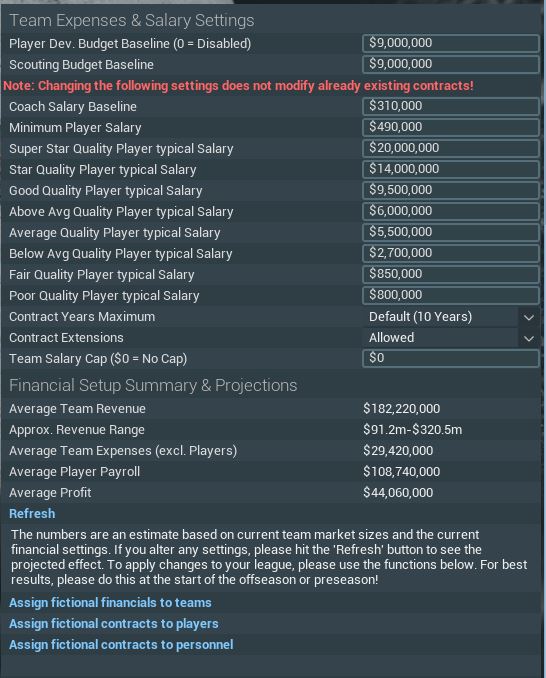
Task: Edit the Player Dev. Budget Baseline field
Action: (x=450, y=43)
